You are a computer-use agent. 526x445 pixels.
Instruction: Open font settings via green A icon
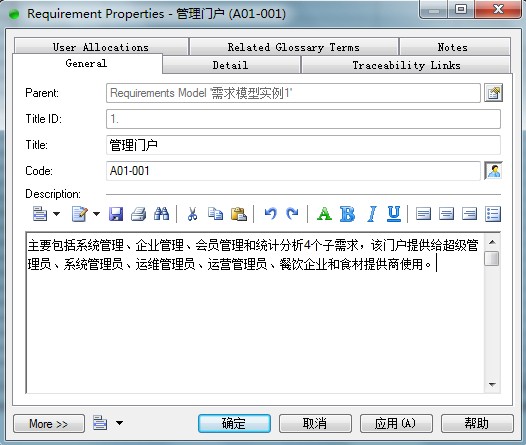coord(324,214)
